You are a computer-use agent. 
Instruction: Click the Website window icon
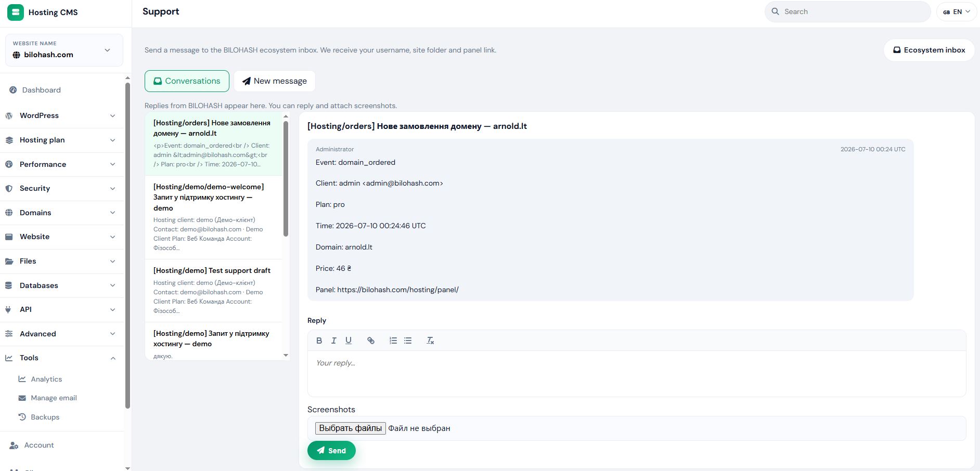[9, 237]
